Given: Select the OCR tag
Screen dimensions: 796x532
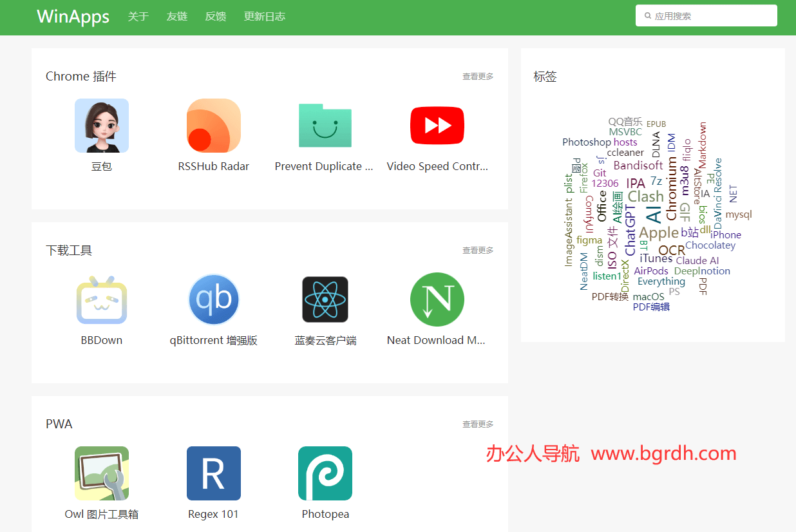Looking at the screenshot, I should point(672,251).
